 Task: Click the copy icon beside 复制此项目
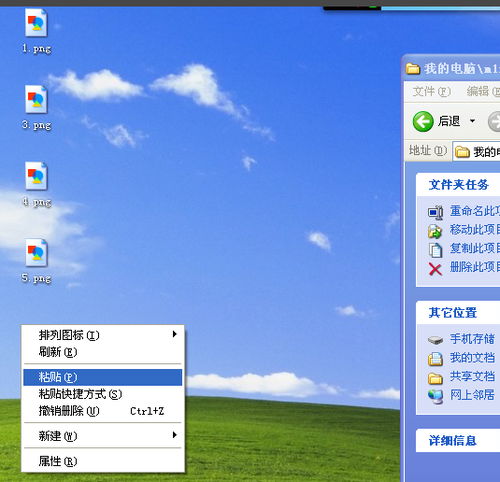point(435,250)
